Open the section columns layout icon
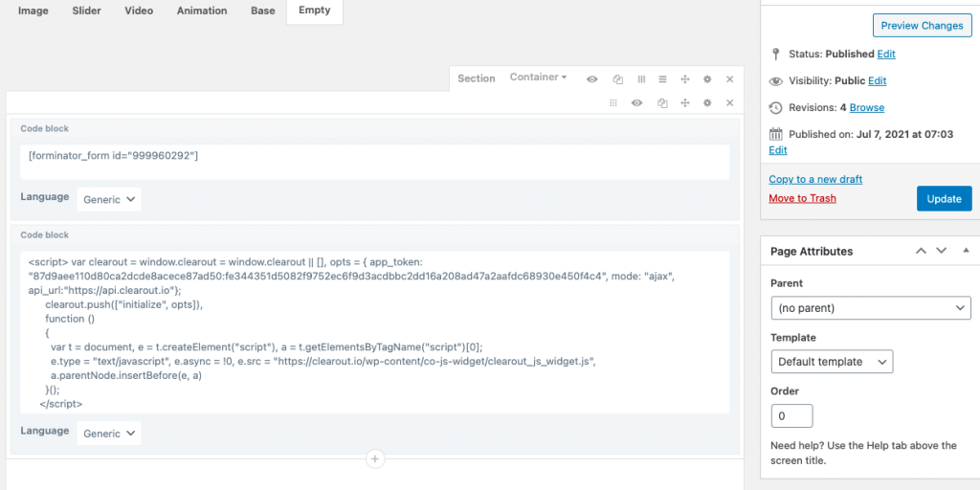The height and width of the screenshot is (490, 980). coord(641,79)
